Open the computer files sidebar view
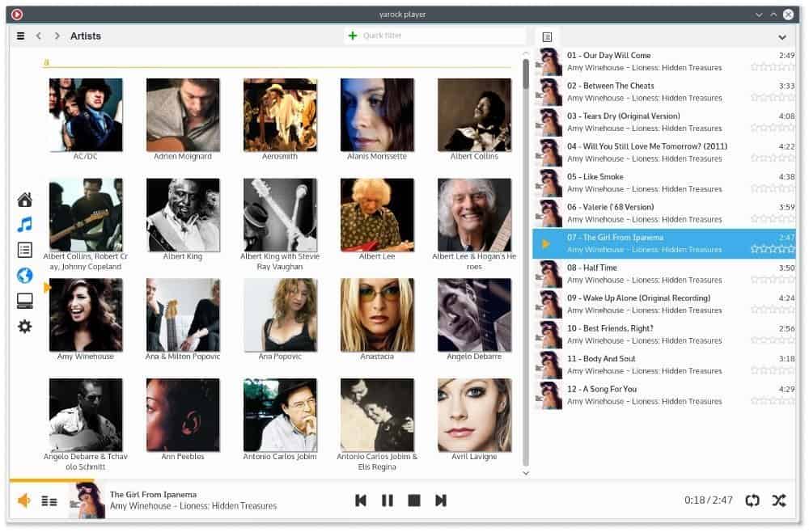The image size is (809, 532). coord(25,301)
